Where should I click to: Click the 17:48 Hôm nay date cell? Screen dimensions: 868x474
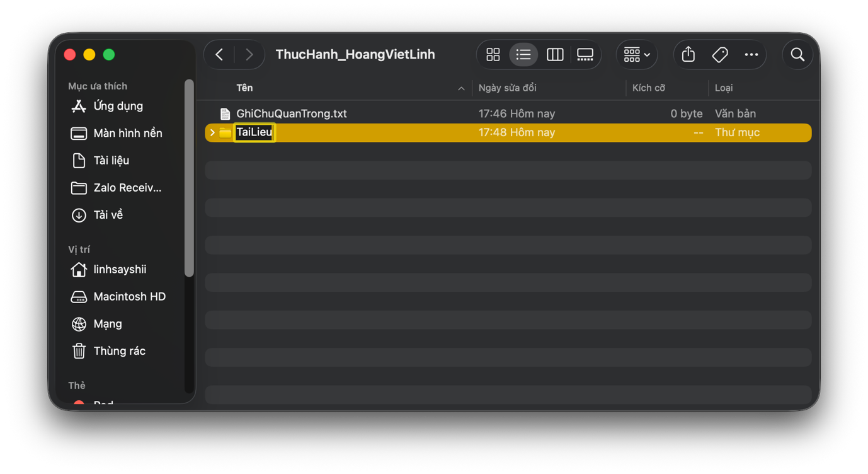pyautogui.click(x=517, y=132)
